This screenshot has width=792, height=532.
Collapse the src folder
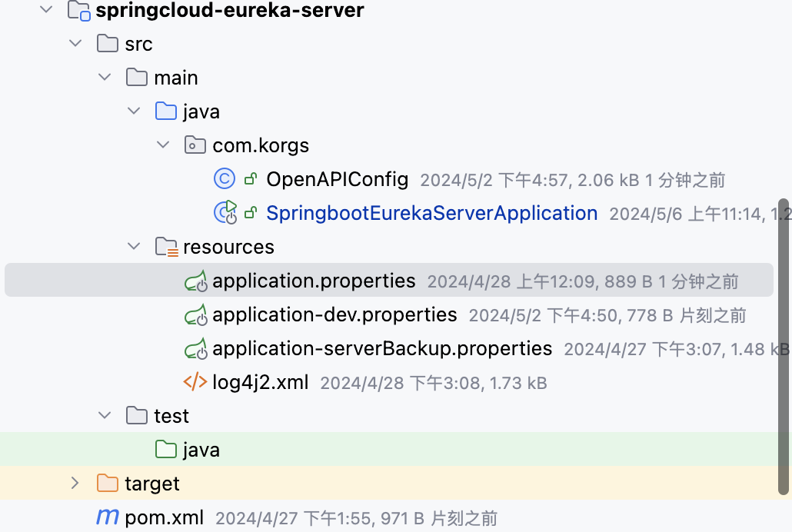(75, 43)
